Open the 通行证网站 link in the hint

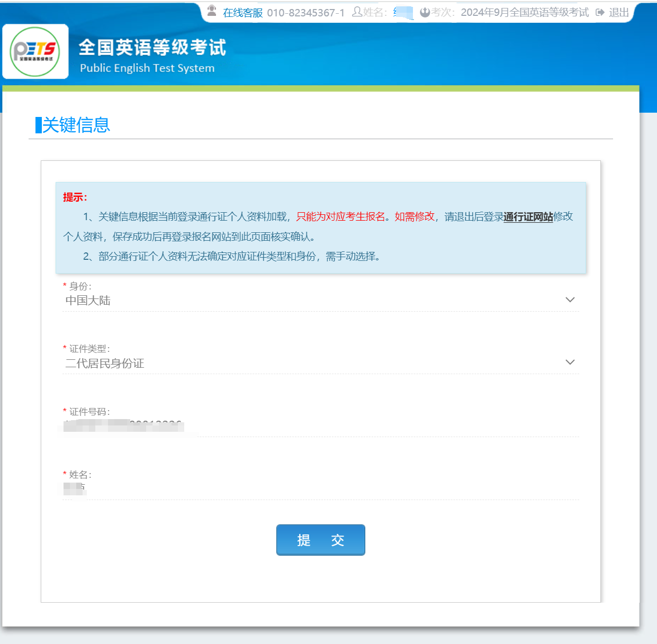pos(528,216)
